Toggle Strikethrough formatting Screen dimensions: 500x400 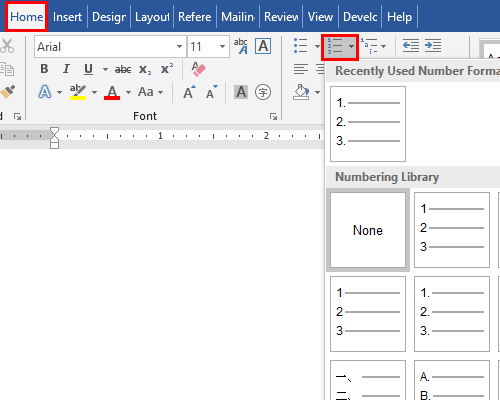pyautogui.click(x=123, y=69)
